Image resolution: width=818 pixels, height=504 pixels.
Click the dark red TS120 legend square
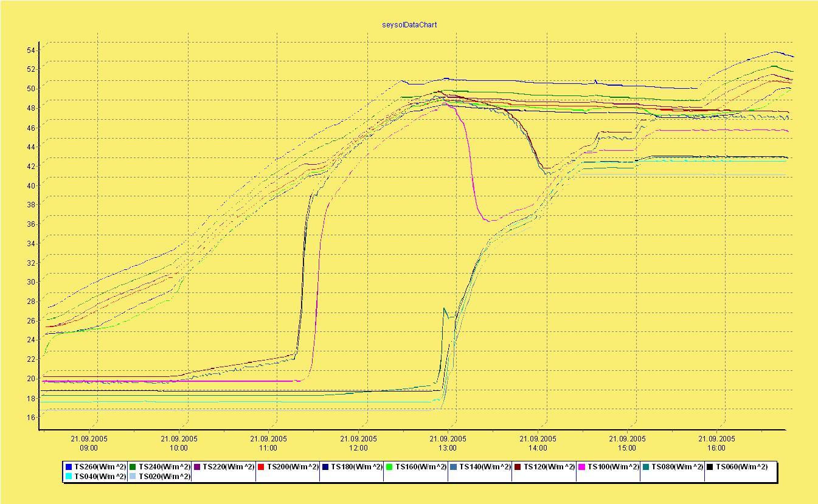coord(518,467)
